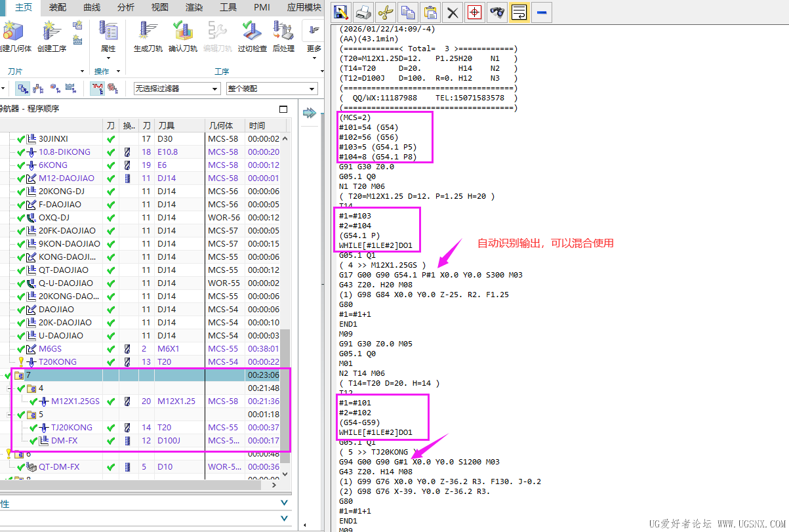Image resolution: width=789 pixels, height=532 pixels.
Task: Print the listing with the printer icon
Action: click(x=363, y=12)
